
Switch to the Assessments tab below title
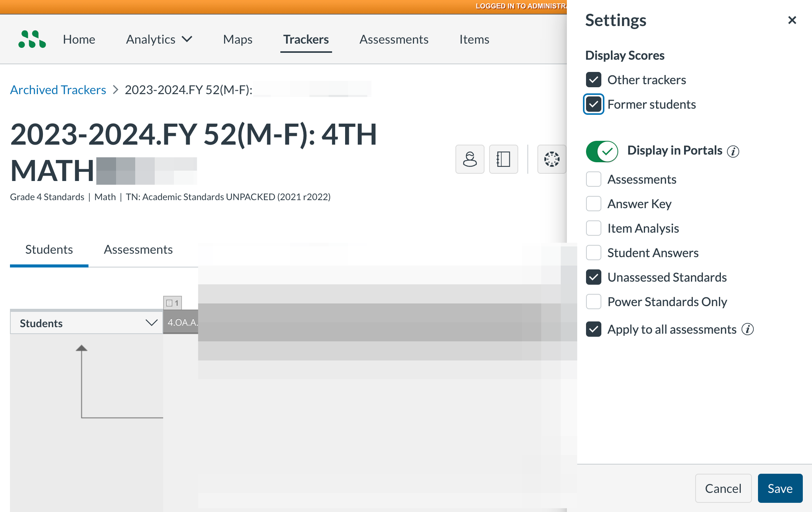tap(138, 249)
